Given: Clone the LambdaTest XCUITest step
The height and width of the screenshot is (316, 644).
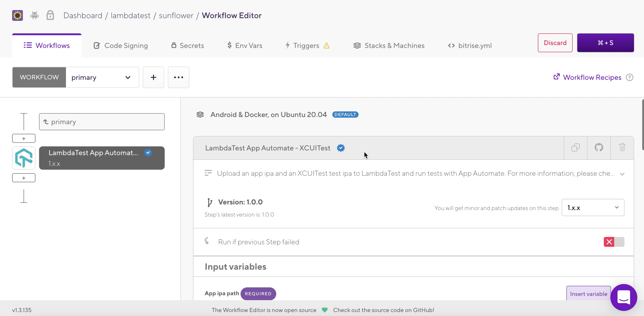Looking at the screenshot, I should coord(575,148).
